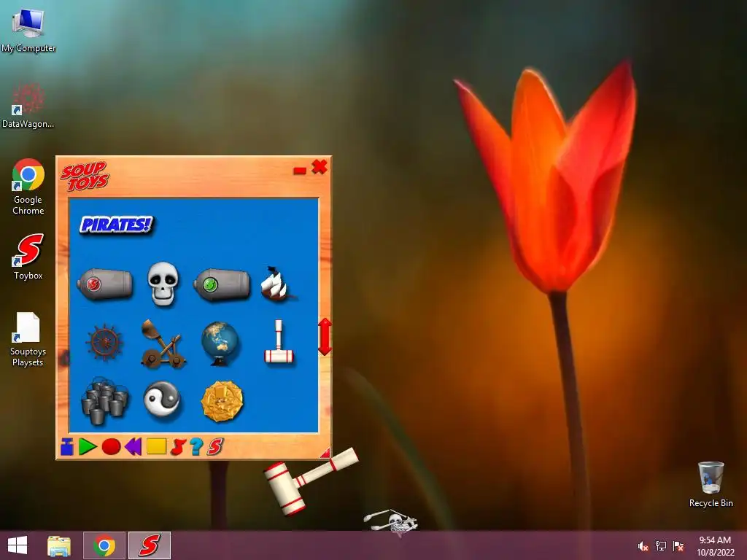Select the My Computer desktop icon
This screenshot has height=560, width=747.
coord(28,29)
